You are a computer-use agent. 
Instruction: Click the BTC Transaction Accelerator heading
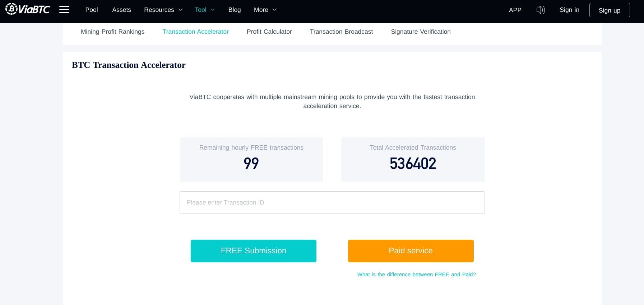coord(129,65)
